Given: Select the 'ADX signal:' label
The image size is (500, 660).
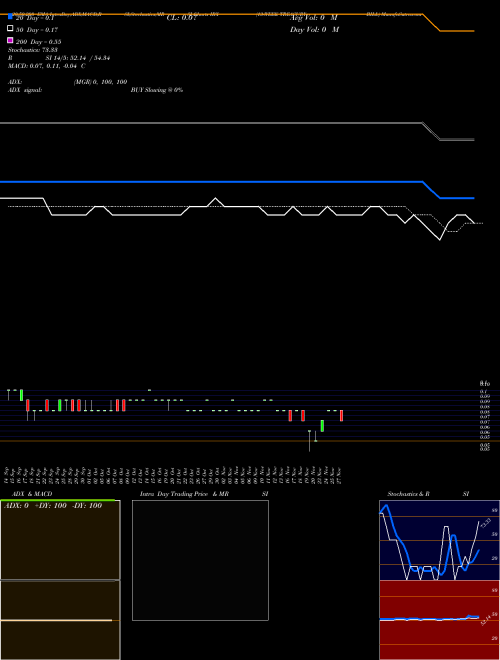Looking at the screenshot, I should tap(24, 90).
